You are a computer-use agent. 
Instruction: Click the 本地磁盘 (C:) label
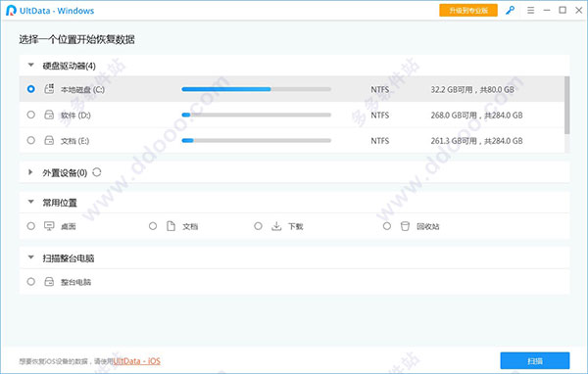pos(82,89)
